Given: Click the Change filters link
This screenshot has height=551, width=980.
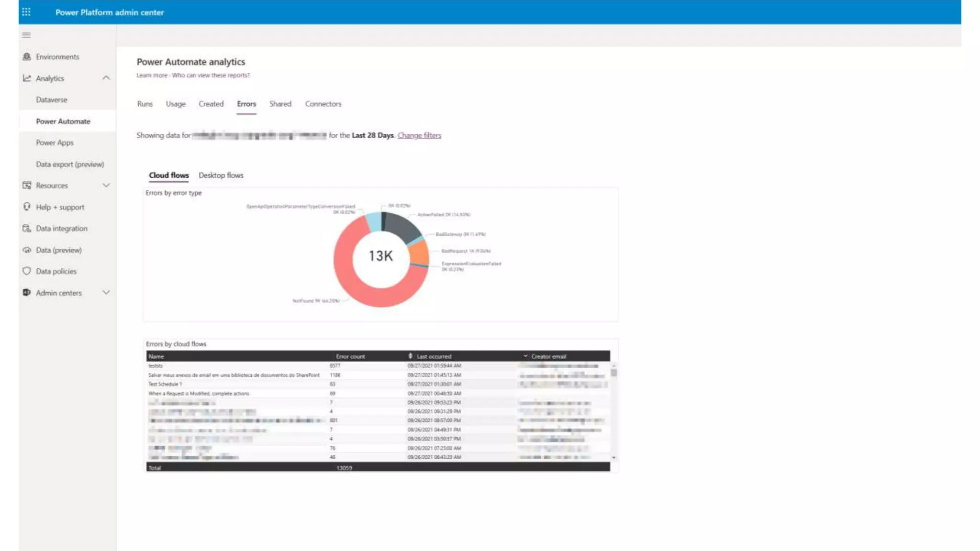Looking at the screenshot, I should coord(419,135).
